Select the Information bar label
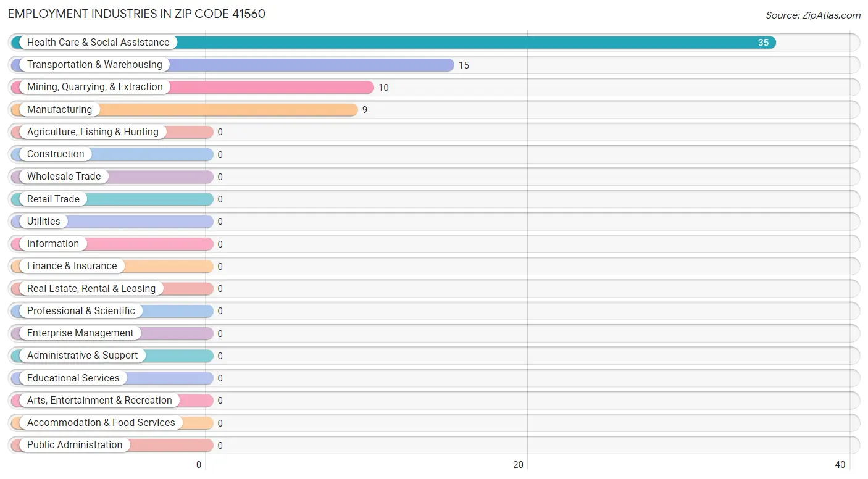 (53, 244)
